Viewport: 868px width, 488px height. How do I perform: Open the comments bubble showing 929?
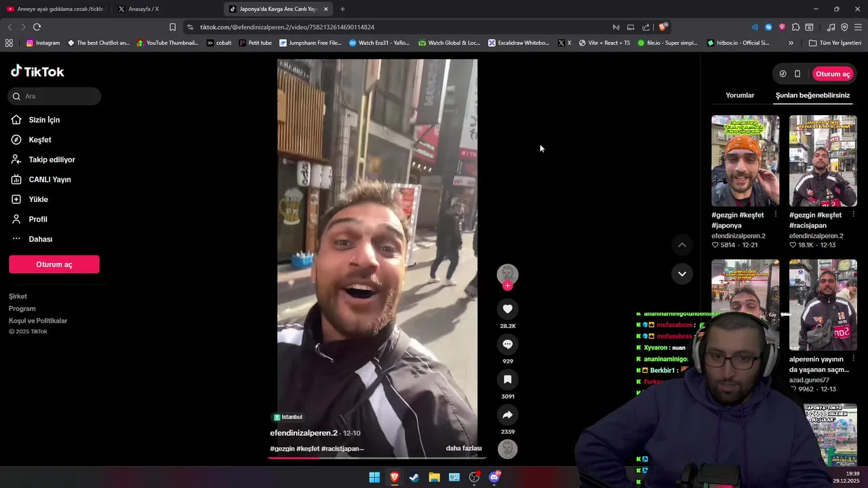507,344
